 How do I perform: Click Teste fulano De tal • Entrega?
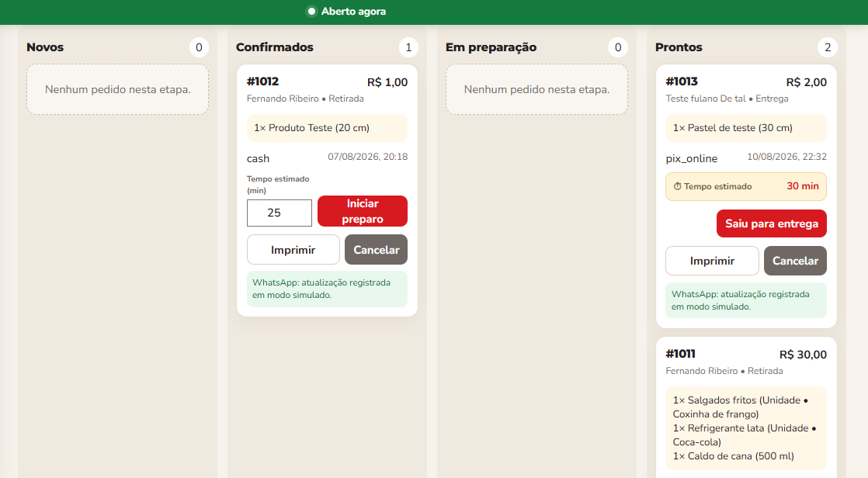[x=727, y=99]
